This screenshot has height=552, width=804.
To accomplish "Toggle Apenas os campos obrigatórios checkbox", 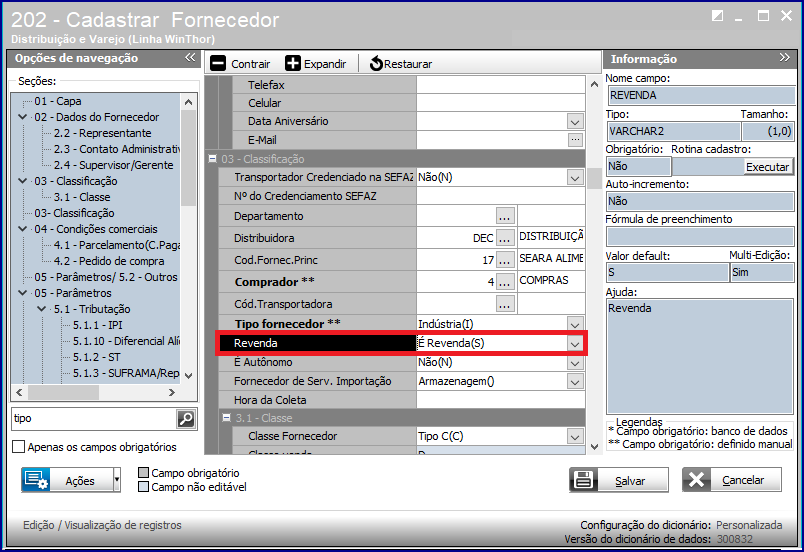I will (18, 447).
